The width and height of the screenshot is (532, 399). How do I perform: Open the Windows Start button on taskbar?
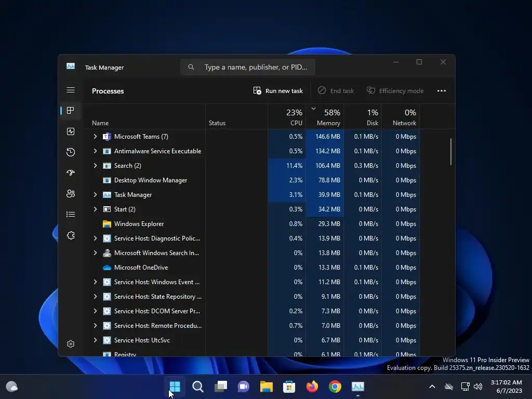coord(175,387)
